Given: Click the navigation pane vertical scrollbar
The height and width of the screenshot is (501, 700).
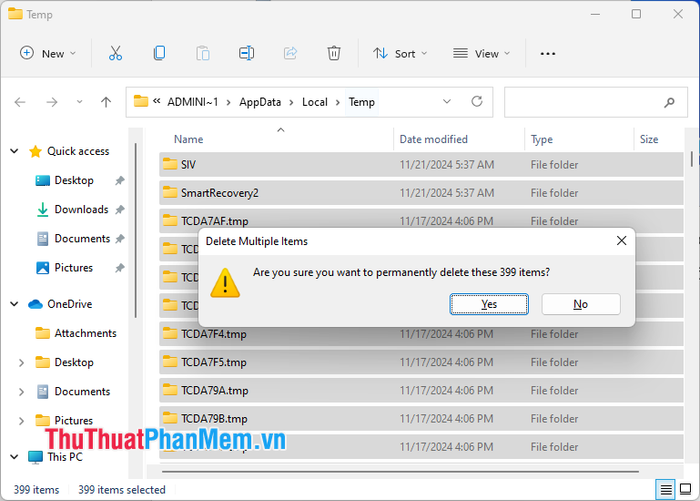Looking at the screenshot, I should [135, 230].
